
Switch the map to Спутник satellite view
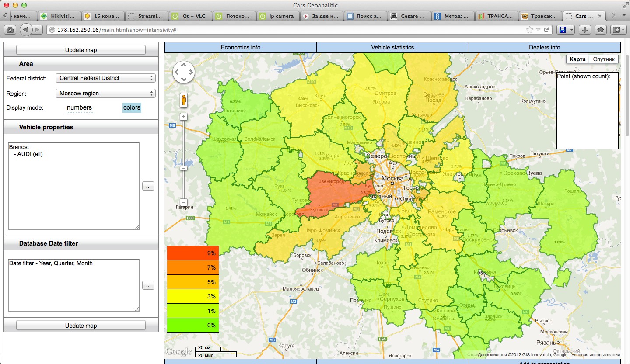(x=604, y=59)
